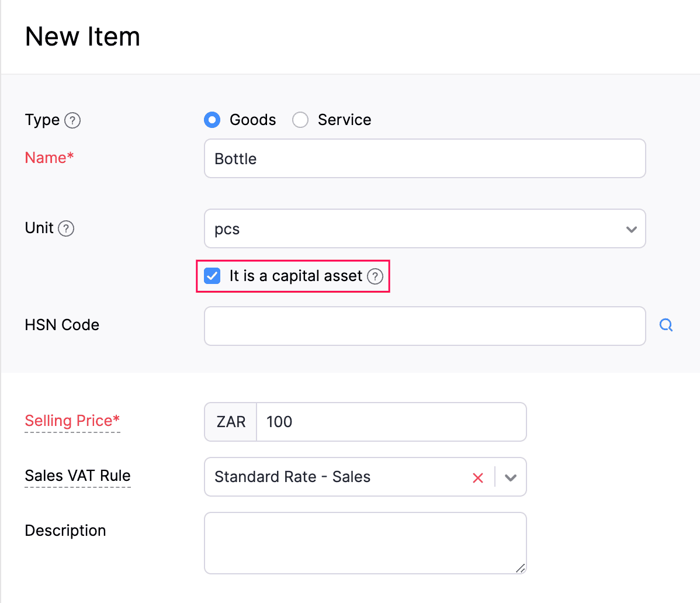Screen dimensions: 700x603
Task: Click the Name field containing Bottle
Action: click(425, 158)
